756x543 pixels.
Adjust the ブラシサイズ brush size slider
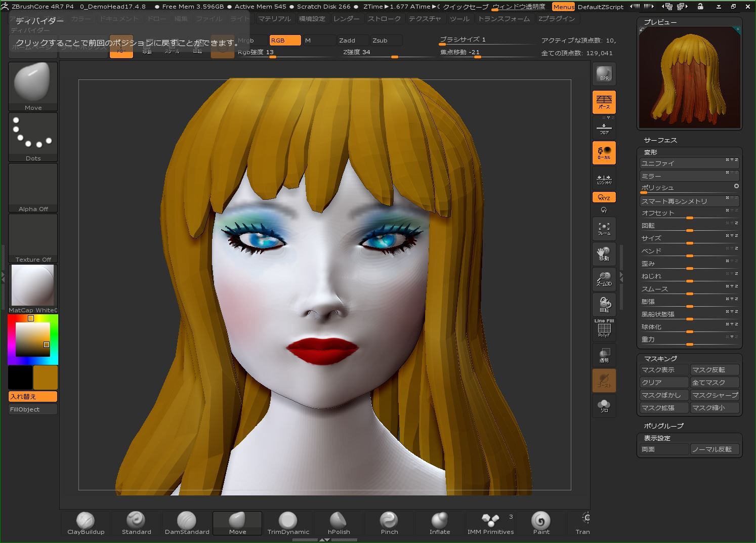[x=487, y=40]
